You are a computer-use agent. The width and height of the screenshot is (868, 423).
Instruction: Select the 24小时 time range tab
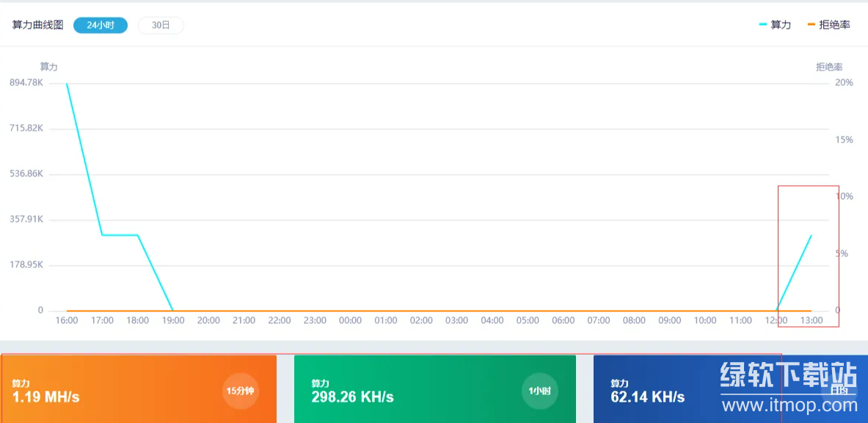tap(101, 25)
